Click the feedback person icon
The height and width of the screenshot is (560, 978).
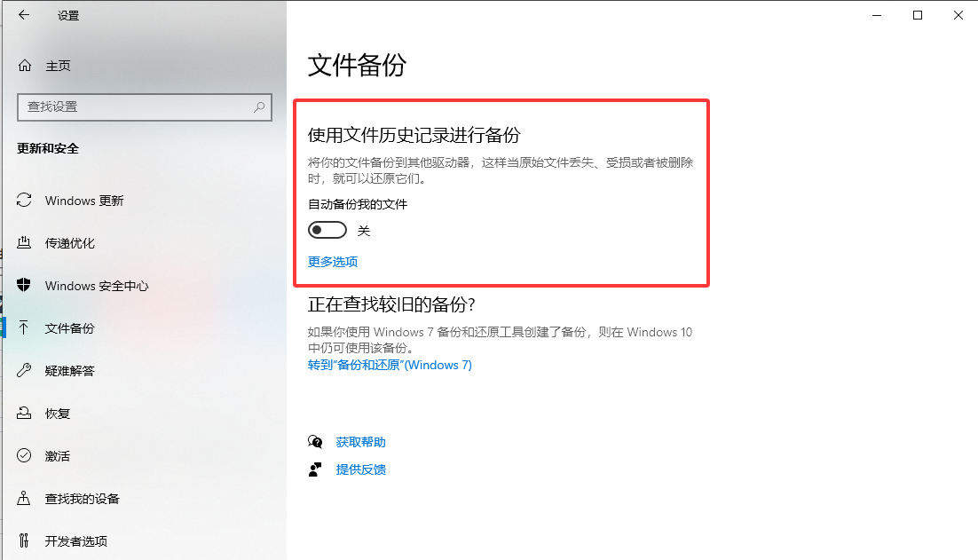(x=315, y=469)
